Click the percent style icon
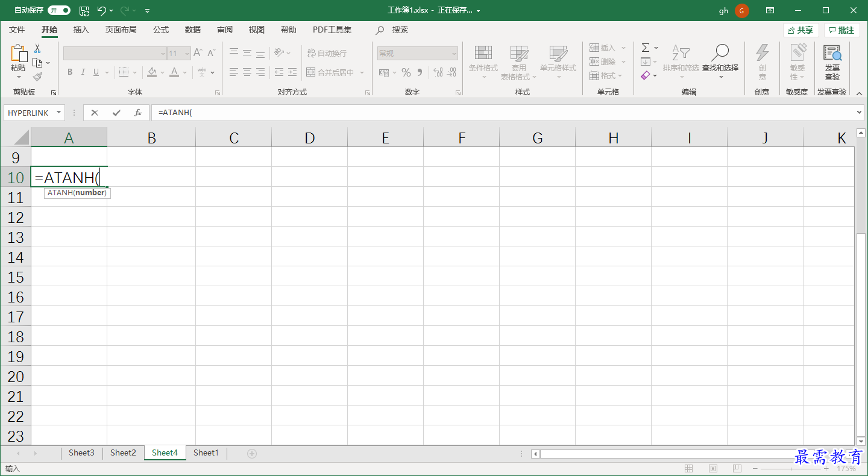Viewport: 868px width, 476px height. pos(406,73)
